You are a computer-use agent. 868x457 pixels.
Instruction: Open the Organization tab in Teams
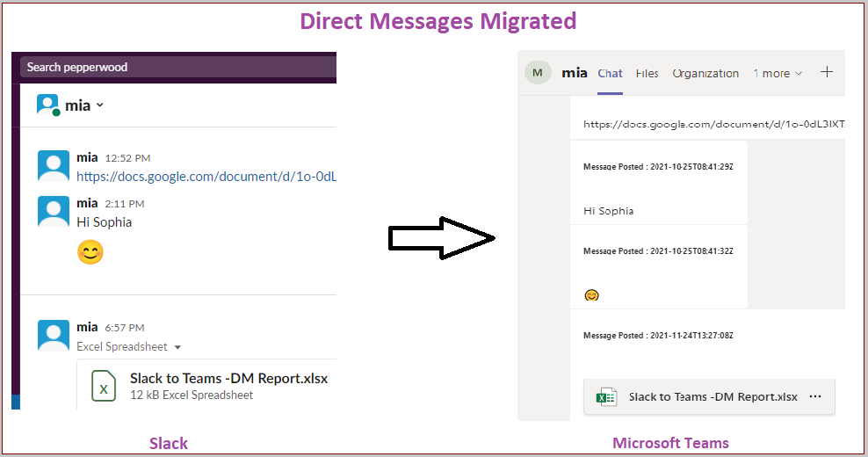point(705,74)
